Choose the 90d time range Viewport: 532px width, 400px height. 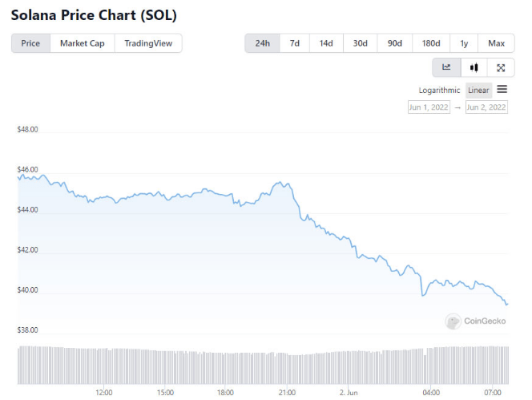[x=395, y=43]
